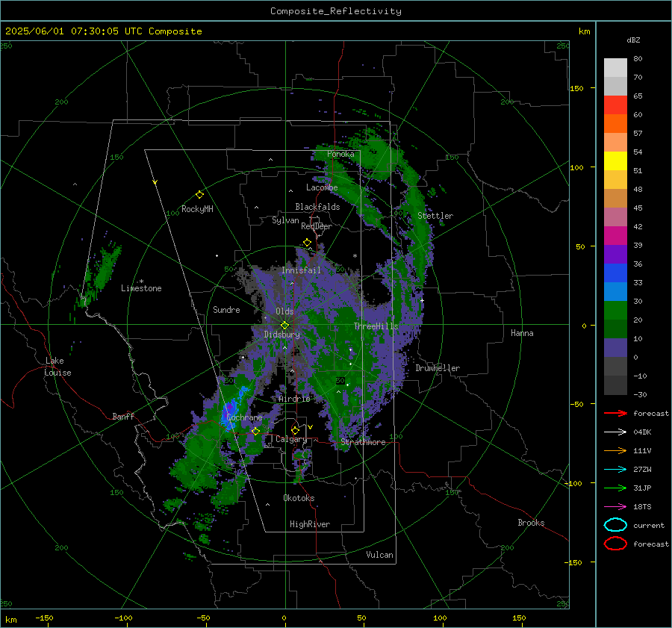
Task: Select the dark blue 33-36 dBZ swatch
Action: click(615, 273)
